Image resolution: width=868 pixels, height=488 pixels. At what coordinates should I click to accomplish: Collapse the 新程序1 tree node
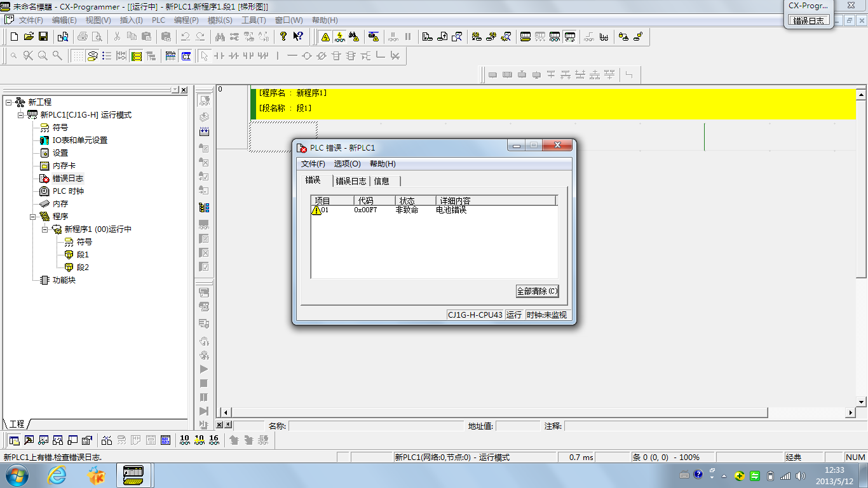45,229
